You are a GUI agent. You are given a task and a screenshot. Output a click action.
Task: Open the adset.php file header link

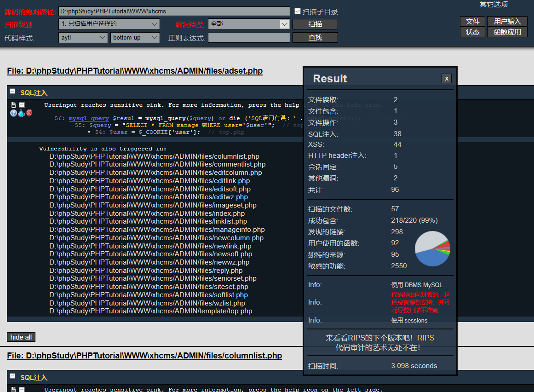point(135,71)
